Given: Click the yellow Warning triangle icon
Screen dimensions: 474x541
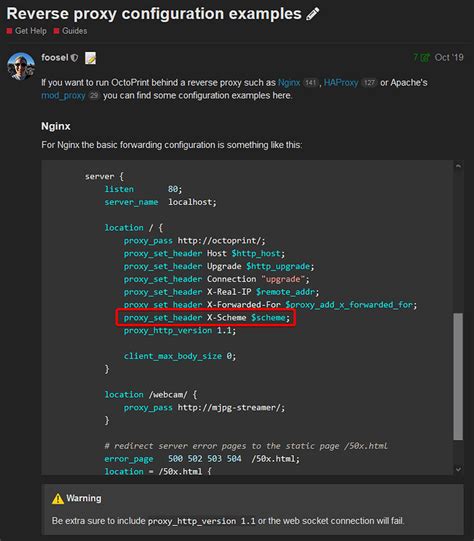Looking at the screenshot, I should coord(58,499).
